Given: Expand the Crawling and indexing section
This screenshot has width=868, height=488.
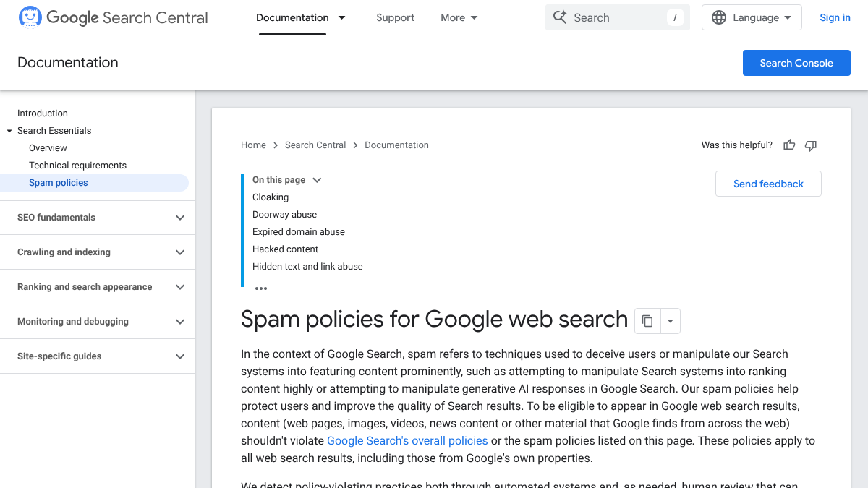Looking at the screenshot, I should (98, 252).
